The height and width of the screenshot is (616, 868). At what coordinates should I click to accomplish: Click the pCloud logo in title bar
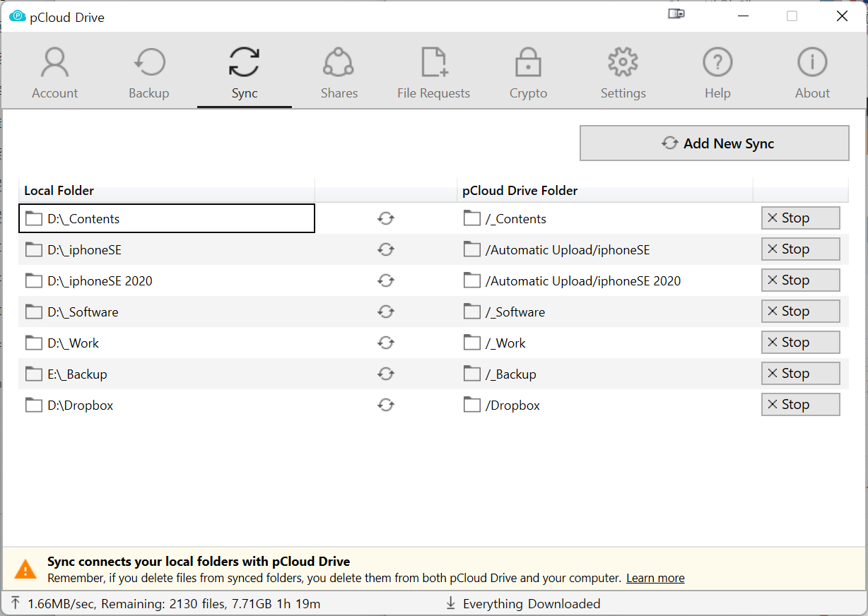[x=18, y=16]
